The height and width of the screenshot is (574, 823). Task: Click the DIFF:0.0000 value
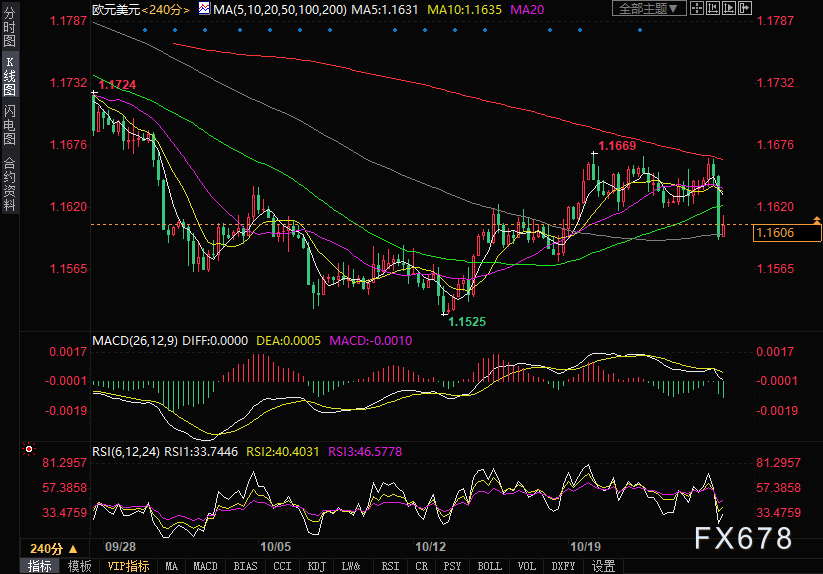215,341
